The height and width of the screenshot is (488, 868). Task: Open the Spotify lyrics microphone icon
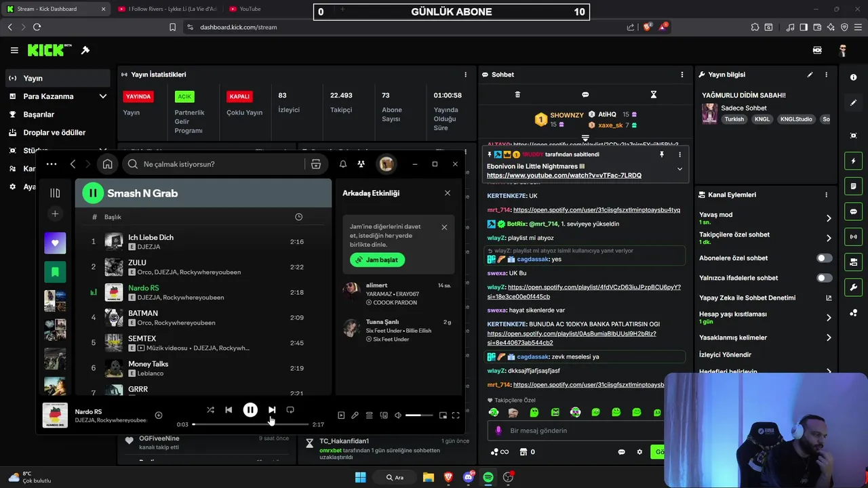click(355, 415)
